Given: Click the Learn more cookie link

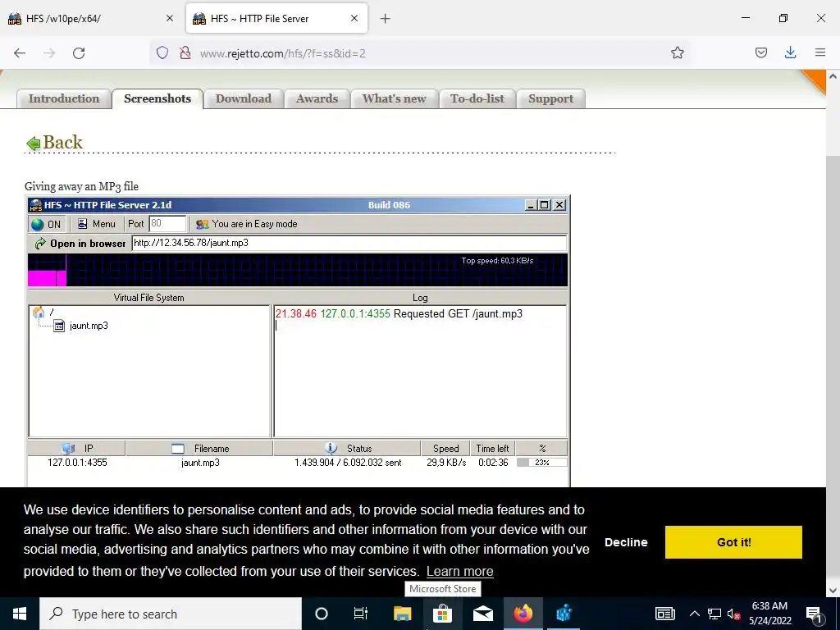Looking at the screenshot, I should (459, 572).
